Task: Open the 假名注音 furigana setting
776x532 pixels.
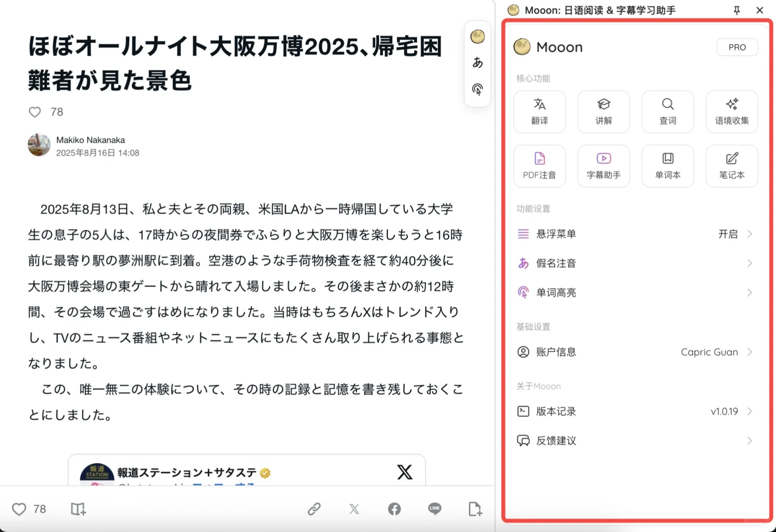Action: click(635, 264)
